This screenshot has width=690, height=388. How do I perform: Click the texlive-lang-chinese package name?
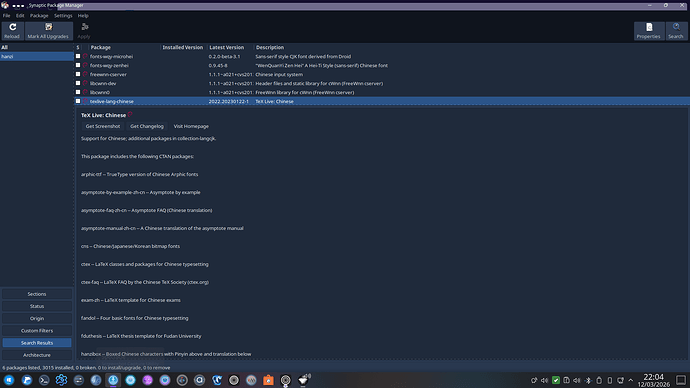pos(112,101)
